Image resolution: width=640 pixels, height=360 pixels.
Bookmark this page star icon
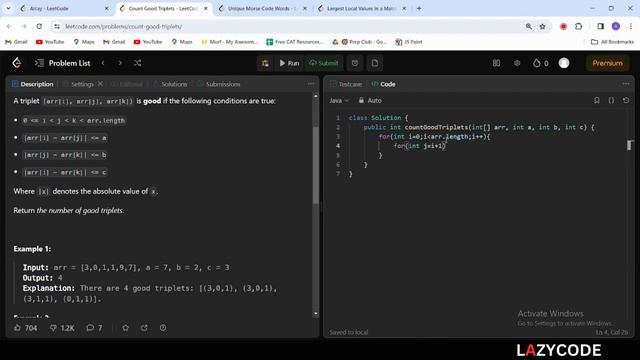coord(542,26)
